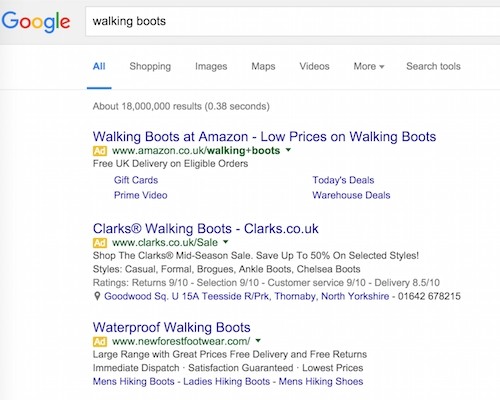The width and height of the screenshot is (500, 400).
Task: Click the Ad badge under the Clarks result
Action: pos(100,243)
